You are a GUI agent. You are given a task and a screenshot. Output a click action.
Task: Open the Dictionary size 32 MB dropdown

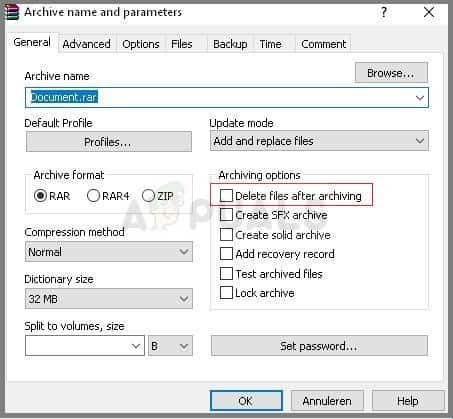(x=109, y=299)
